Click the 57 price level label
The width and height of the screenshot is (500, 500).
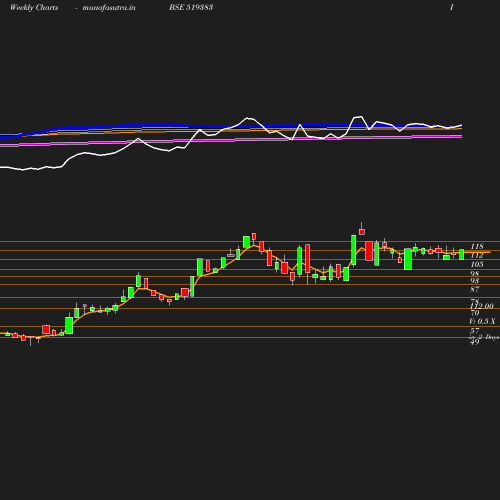pyautogui.click(x=475, y=331)
